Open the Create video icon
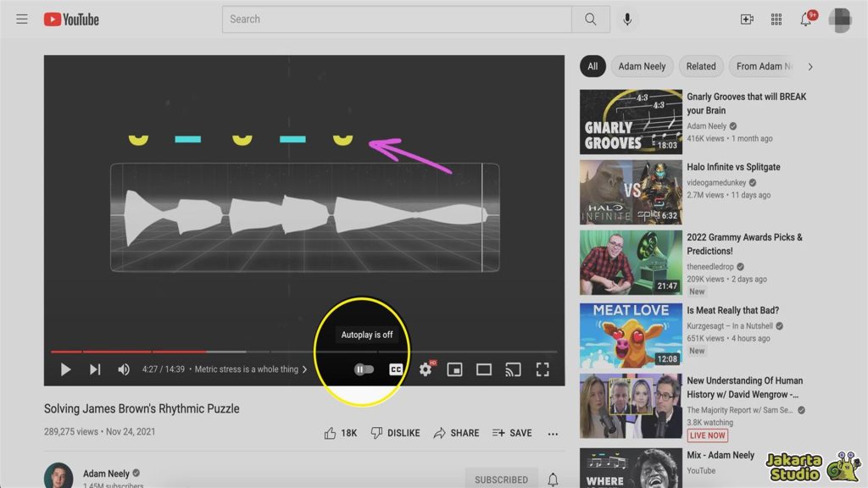Image resolution: width=868 pixels, height=488 pixels. click(747, 19)
